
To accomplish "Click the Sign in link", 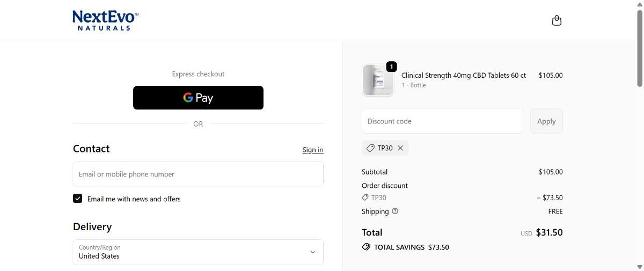I will pyautogui.click(x=312, y=150).
